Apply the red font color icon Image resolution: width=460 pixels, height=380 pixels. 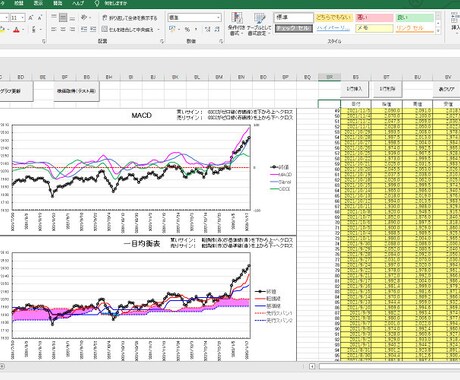tap(16, 30)
